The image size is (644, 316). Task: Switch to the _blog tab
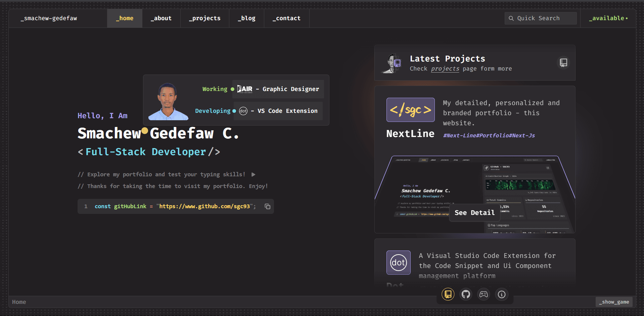(246, 18)
